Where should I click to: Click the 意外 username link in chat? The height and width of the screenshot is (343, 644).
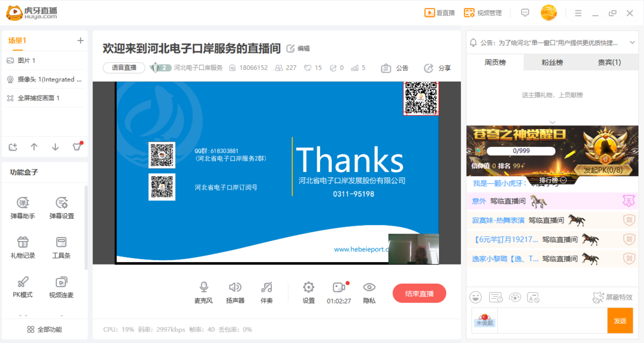[479, 201]
